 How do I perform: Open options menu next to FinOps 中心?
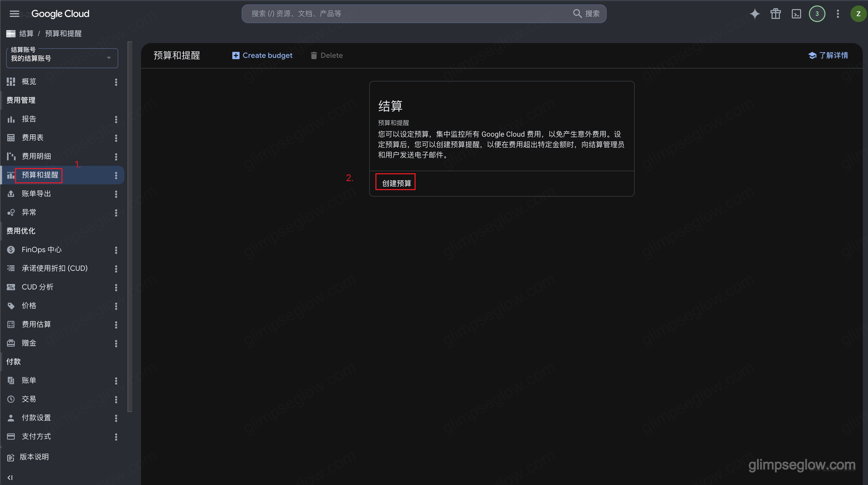116,250
